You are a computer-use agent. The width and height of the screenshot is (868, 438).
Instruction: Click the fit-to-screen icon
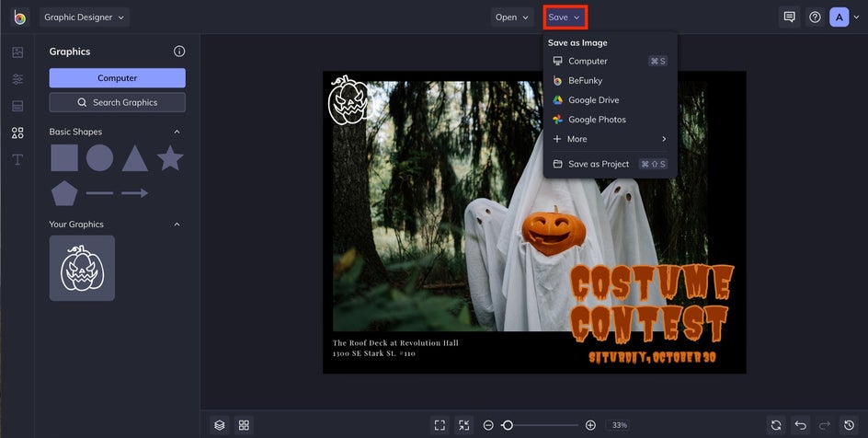tap(440, 425)
